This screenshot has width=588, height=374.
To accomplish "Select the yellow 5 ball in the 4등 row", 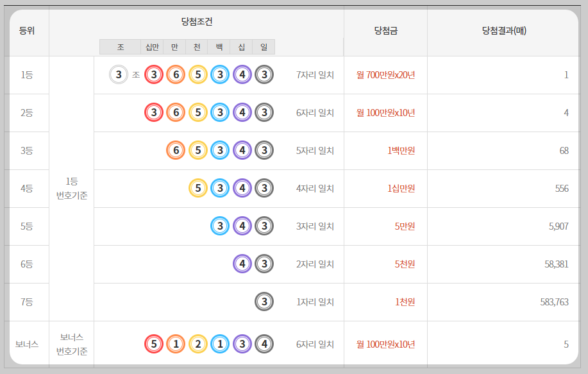I will 198,189.
